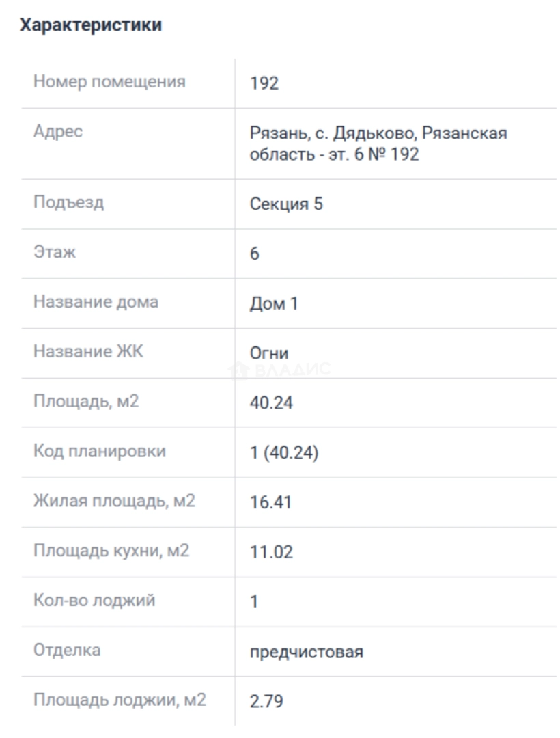This screenshot has height=738, width=560.
Task: Click the Подъезд label
Action: click(x=69, y=203)
